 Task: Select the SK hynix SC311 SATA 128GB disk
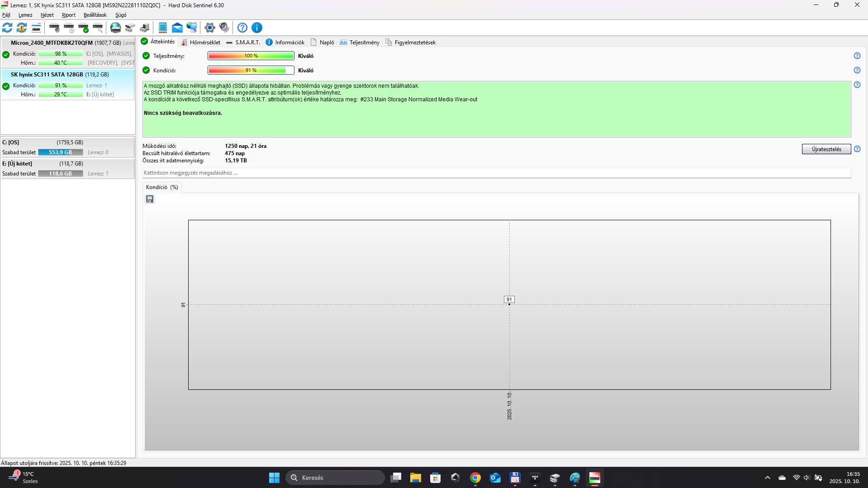[x=68, y=84]
